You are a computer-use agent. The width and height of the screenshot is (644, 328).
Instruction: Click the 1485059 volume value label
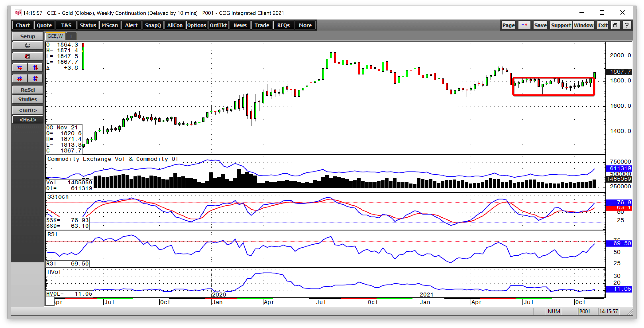(x=619, y=179)
